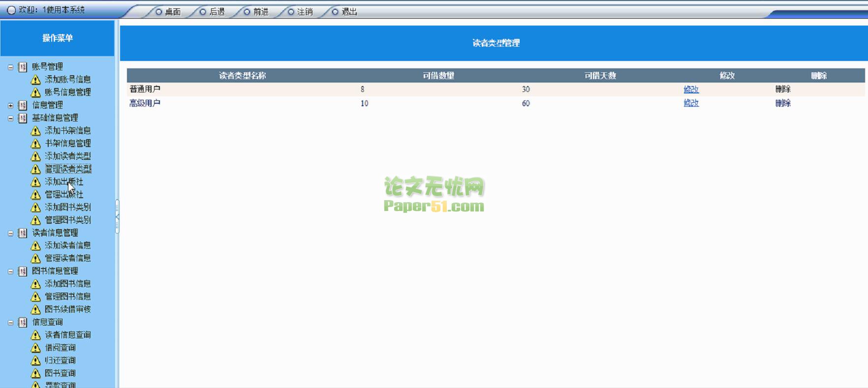Viewport: 868px width, 388px height.
Task: Click 删除 for 高级用户 row
Action: [783, 103]
